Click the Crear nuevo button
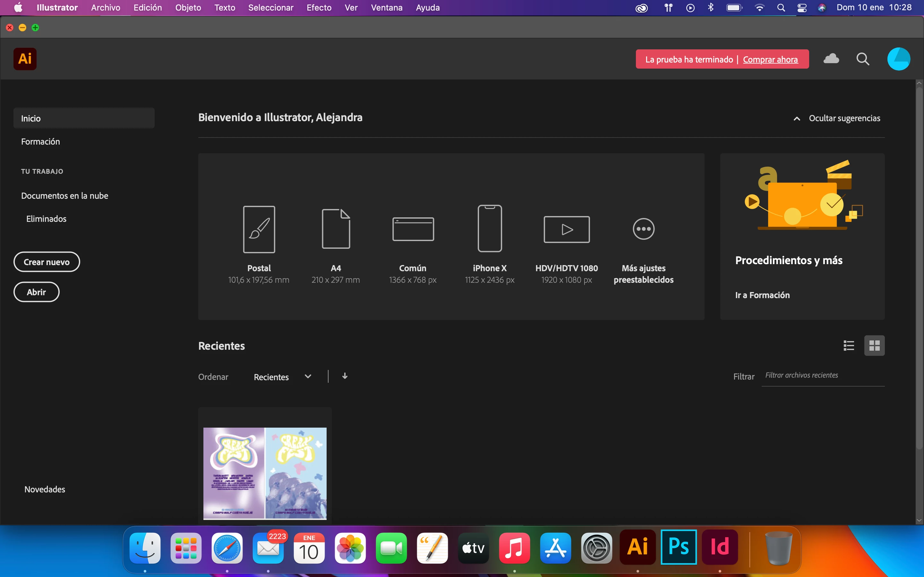924x577 pixels. [x=47, y=262]
